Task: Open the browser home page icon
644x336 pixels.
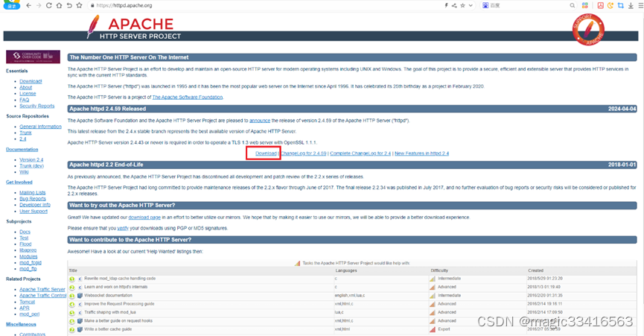Action: 59,5
